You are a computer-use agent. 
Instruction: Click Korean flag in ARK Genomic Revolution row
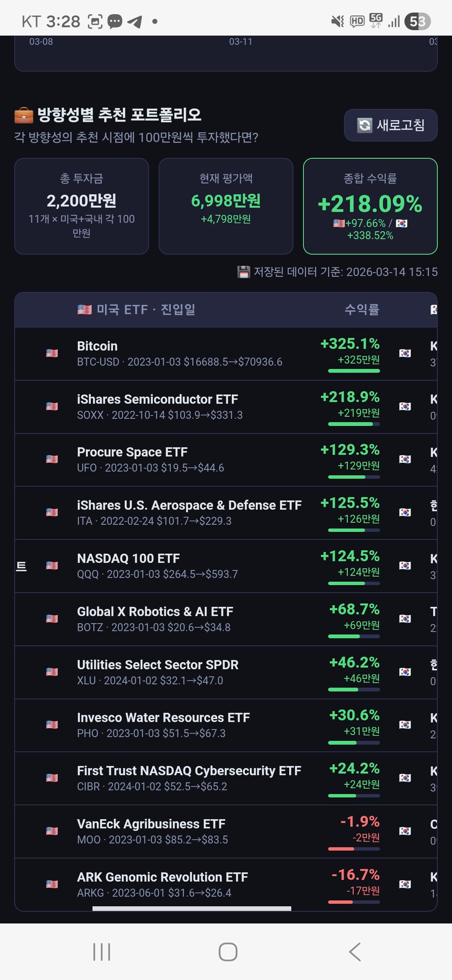coord(405,884)
